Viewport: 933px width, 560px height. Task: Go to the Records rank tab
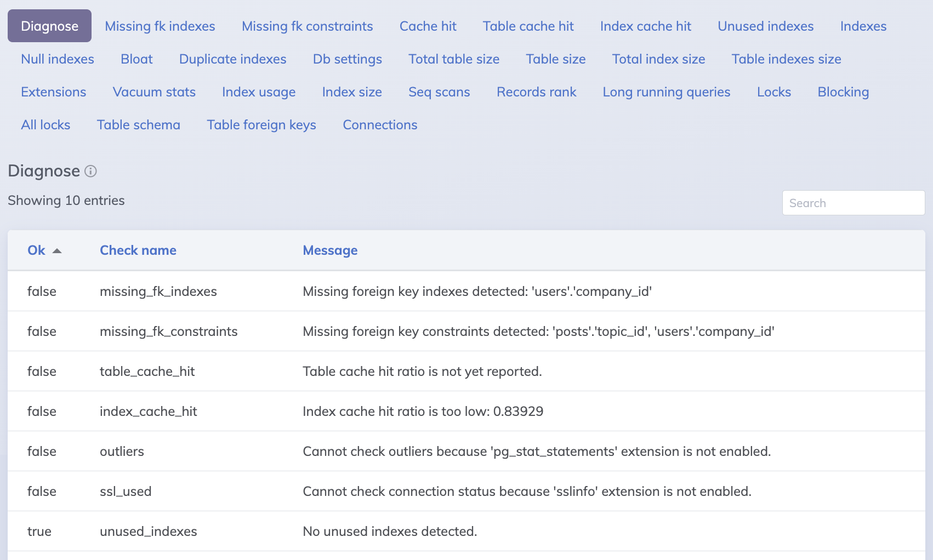pos(536,92)
